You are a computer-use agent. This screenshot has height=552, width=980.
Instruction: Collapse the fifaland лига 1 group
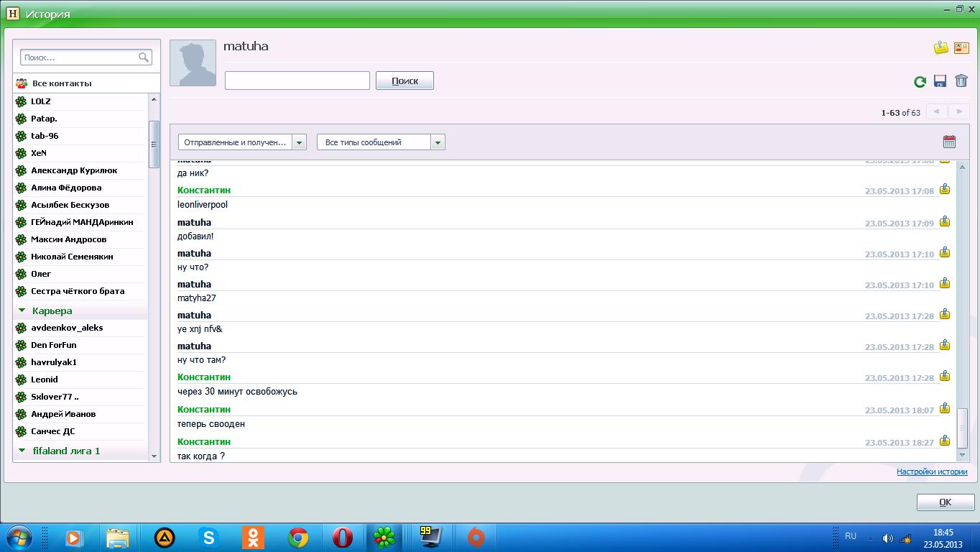tap(22, 451)
